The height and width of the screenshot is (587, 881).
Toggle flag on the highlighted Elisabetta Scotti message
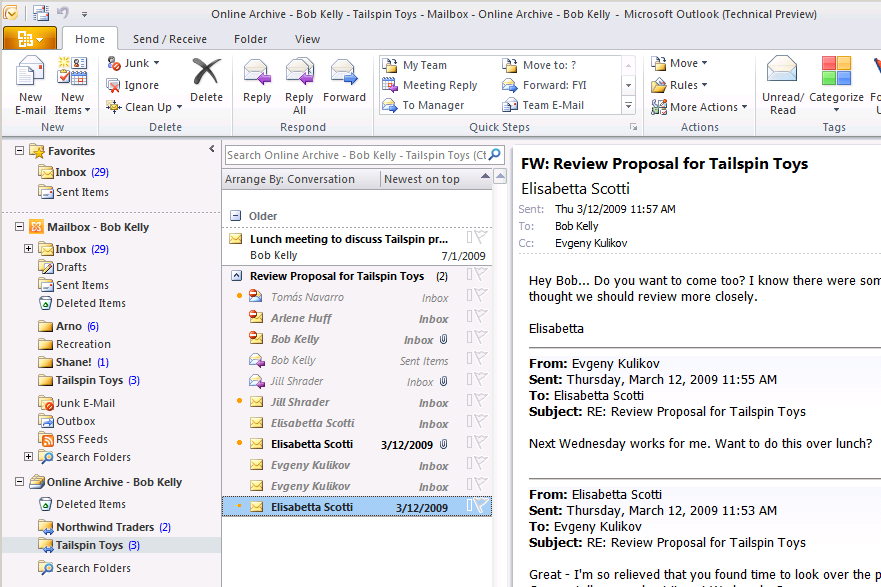(x=481, y=505)
